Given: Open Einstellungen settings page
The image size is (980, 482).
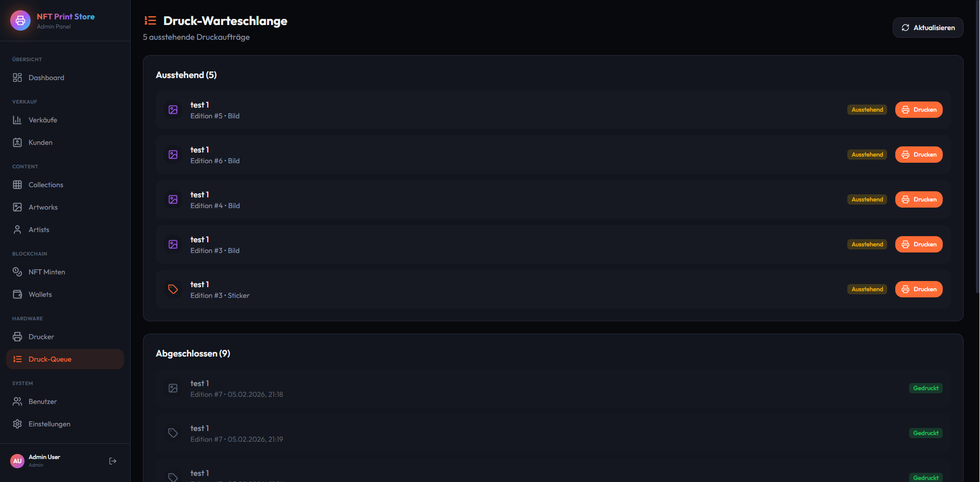Looking at the screenshot, I should coord(50,424).
